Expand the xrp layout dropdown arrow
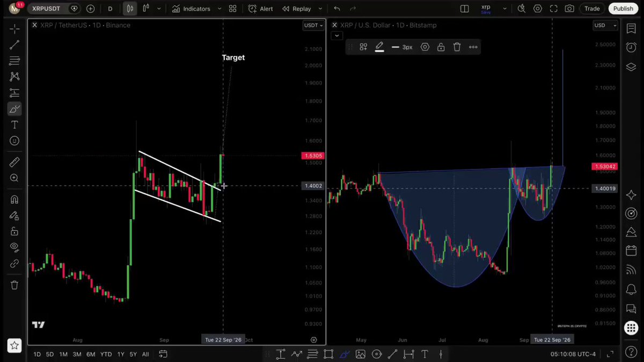This screenshot has width=644, height=362. coord(504,9)
